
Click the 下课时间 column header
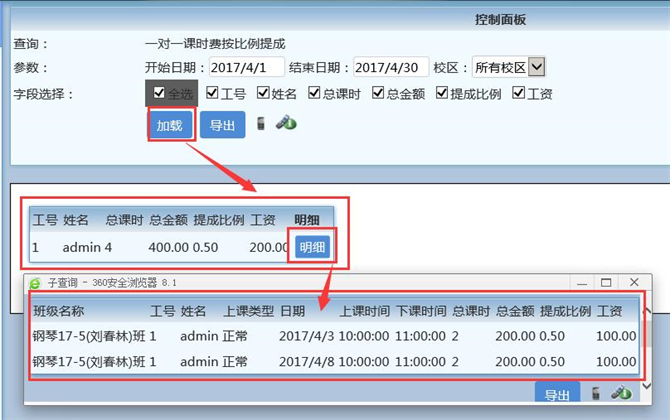click(421, 311)
